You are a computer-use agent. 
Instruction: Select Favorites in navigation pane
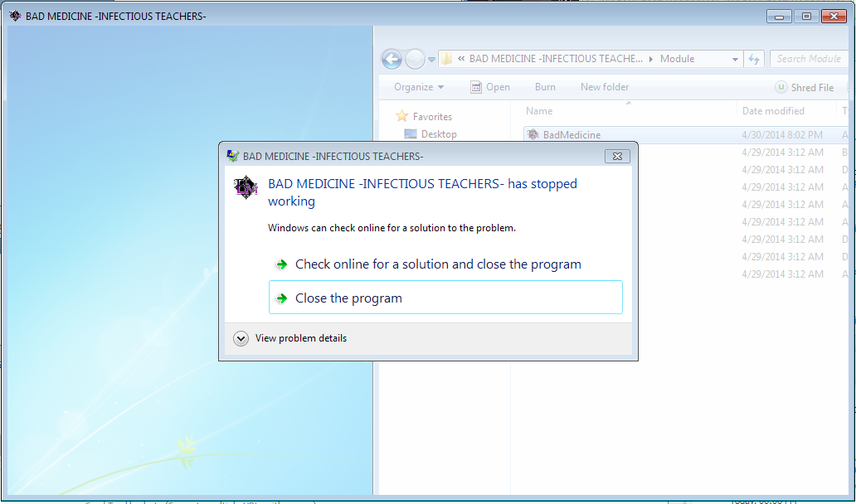tap(432, 116)
